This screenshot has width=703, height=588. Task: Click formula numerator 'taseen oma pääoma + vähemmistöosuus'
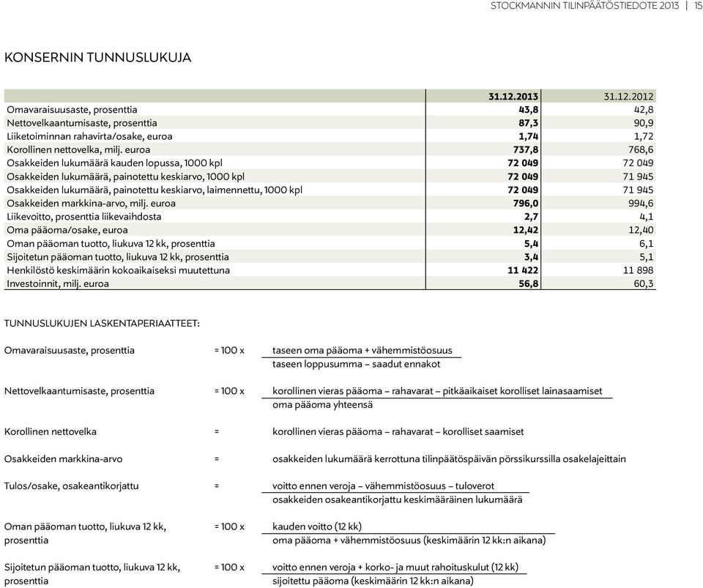(x=362, y=351)
